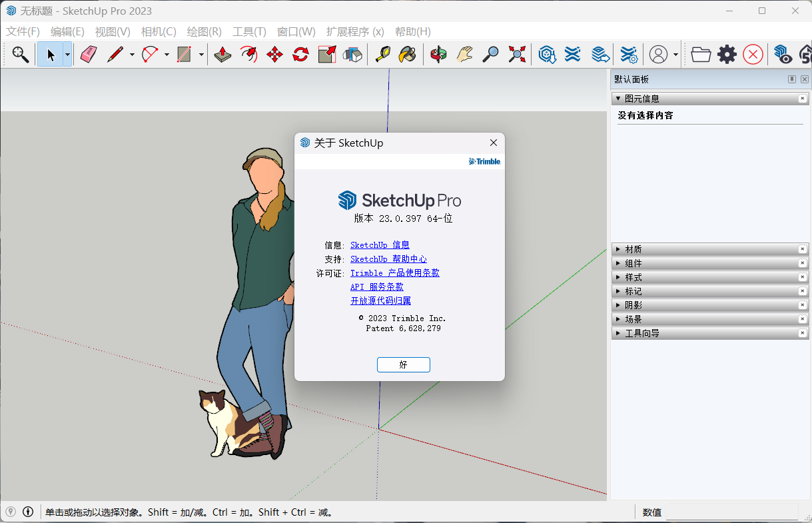
Task: Open the Rectangle tool dropdown arrow
Action: coord(201,54)
